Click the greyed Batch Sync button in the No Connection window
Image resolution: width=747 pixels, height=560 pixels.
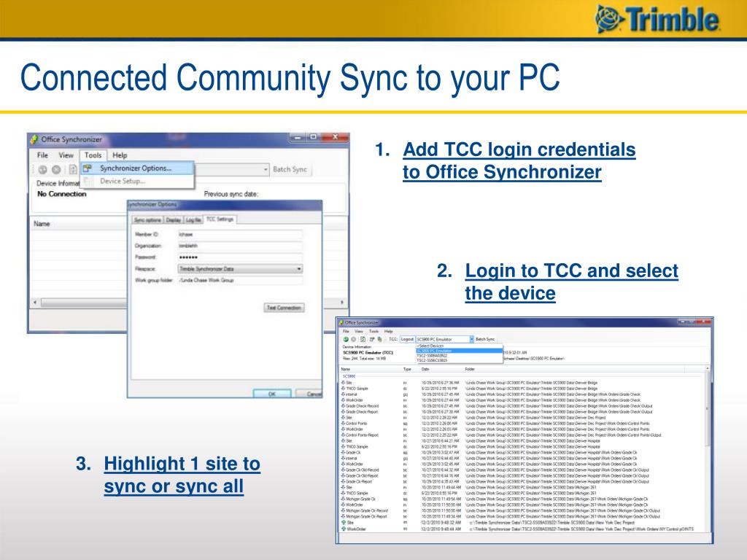[290, 169]
